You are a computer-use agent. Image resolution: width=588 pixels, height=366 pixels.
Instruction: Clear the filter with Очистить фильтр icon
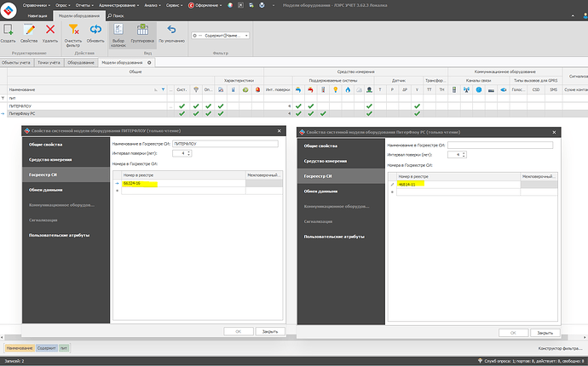point(73,29)
